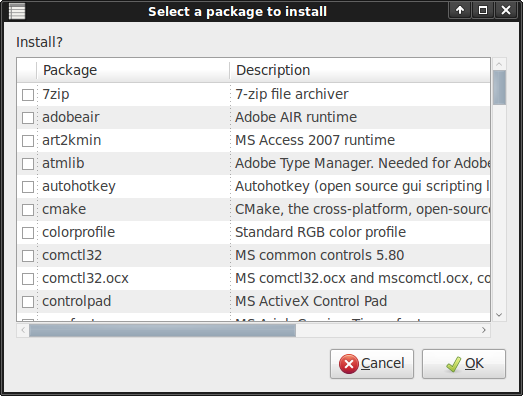Screen dimensions: 523x396
Task: Select the colorprofile row name
Action: [x=78, y=232]
